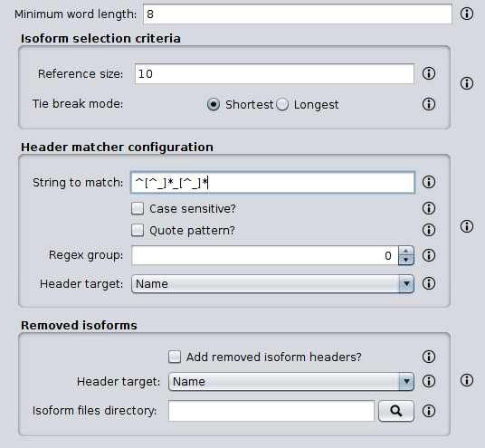
Task: Browse for isoform files directory with search button
Action: [396, 411]
